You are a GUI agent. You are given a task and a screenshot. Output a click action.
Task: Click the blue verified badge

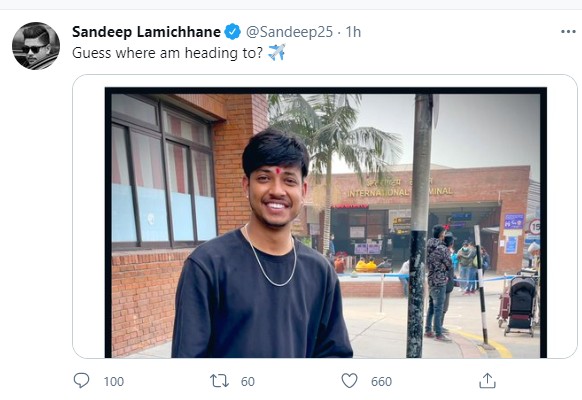click(x=233, y=32)
